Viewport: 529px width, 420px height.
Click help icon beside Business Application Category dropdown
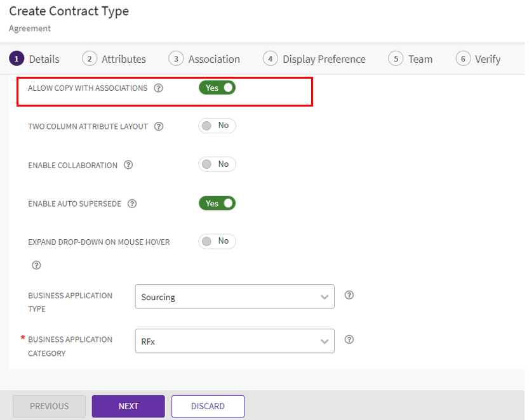click(349, 339)
